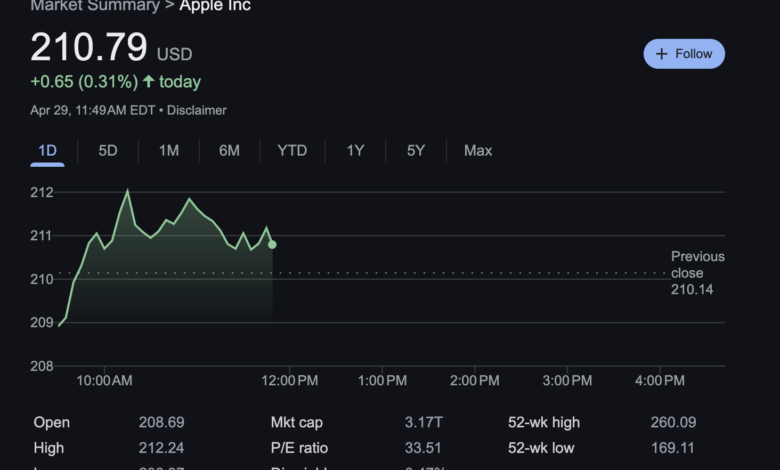780x470 pixels.
Task: Click the Market Summary breadcrumb
Action: coord(95,6)
